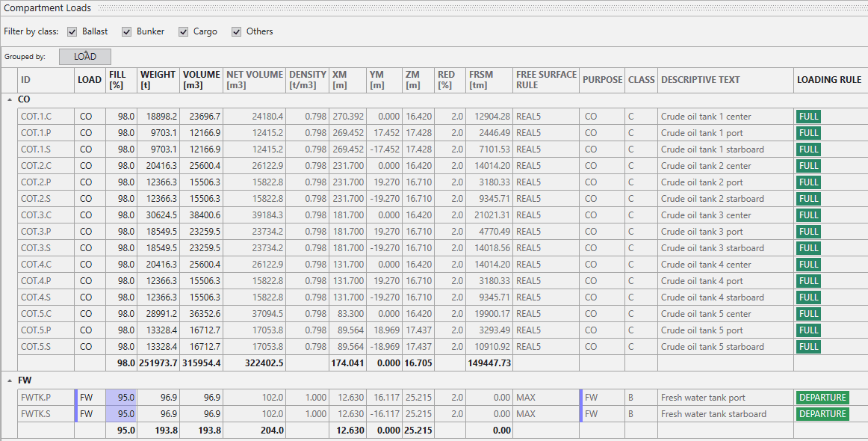Select the FWTK.P row ID cell
Viewport: 868px width, 441px height.
click(46, 398)
